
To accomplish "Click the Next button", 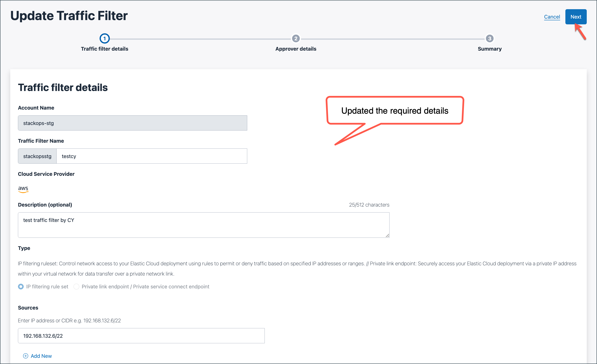I will [x=576, y=17].
